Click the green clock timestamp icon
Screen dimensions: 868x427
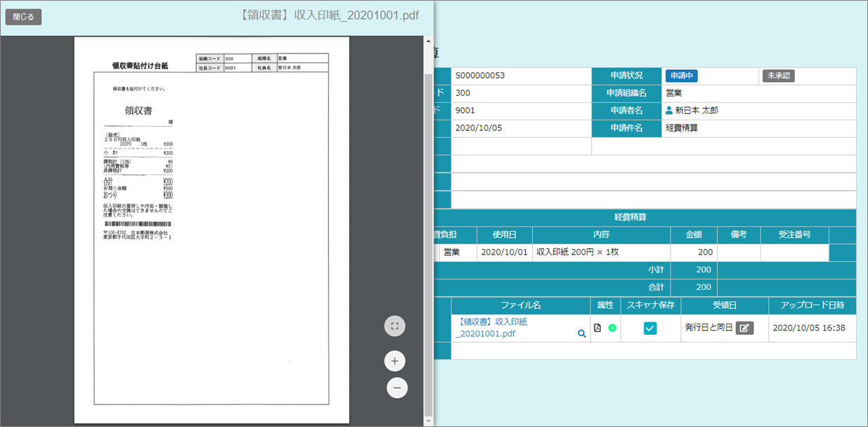click(612, 328)
